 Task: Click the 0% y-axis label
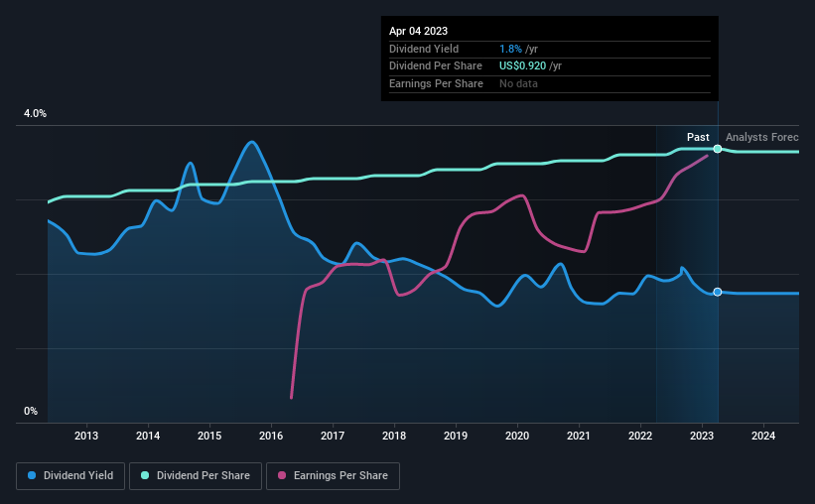click(x=31, y=411)
